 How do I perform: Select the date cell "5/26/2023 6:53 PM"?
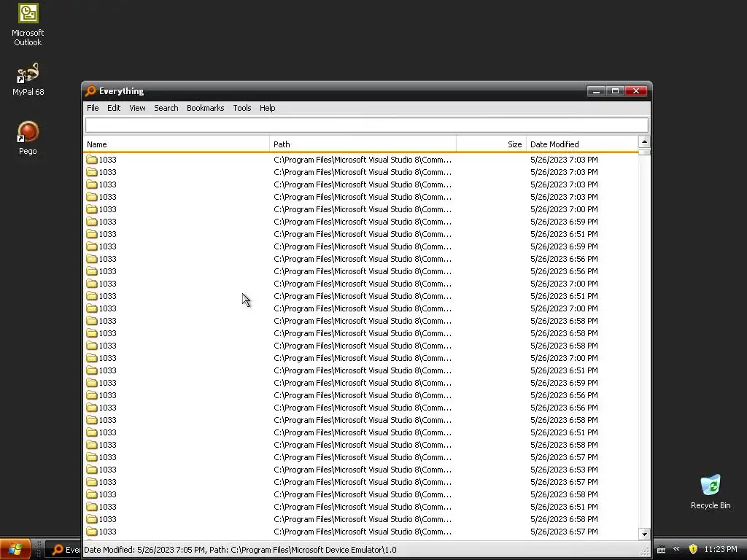coord(564,470)
